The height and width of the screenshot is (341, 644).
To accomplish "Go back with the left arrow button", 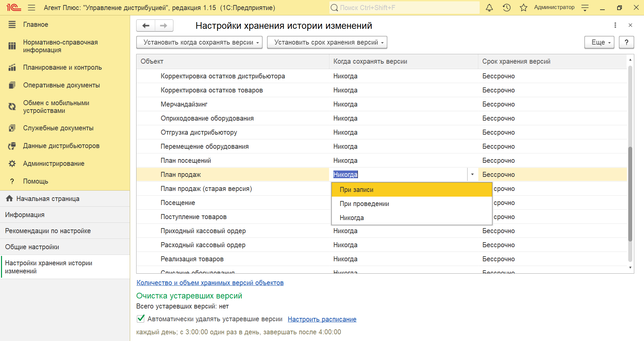I will 146,25.
